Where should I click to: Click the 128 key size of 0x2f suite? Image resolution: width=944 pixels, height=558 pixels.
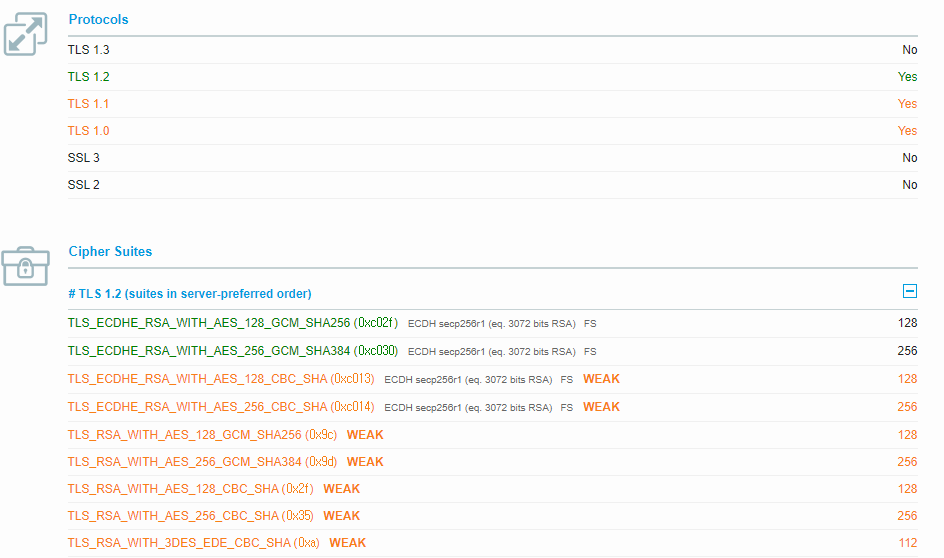pos(907,489)
